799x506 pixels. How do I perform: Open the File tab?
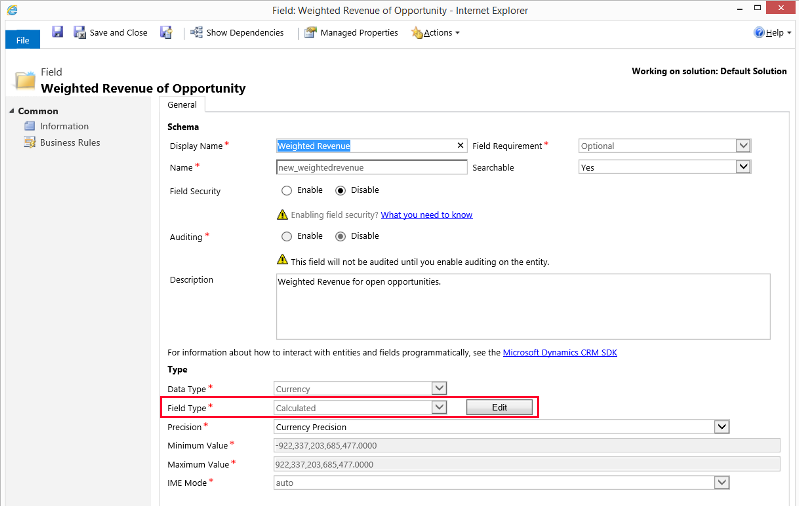point(22,40)
